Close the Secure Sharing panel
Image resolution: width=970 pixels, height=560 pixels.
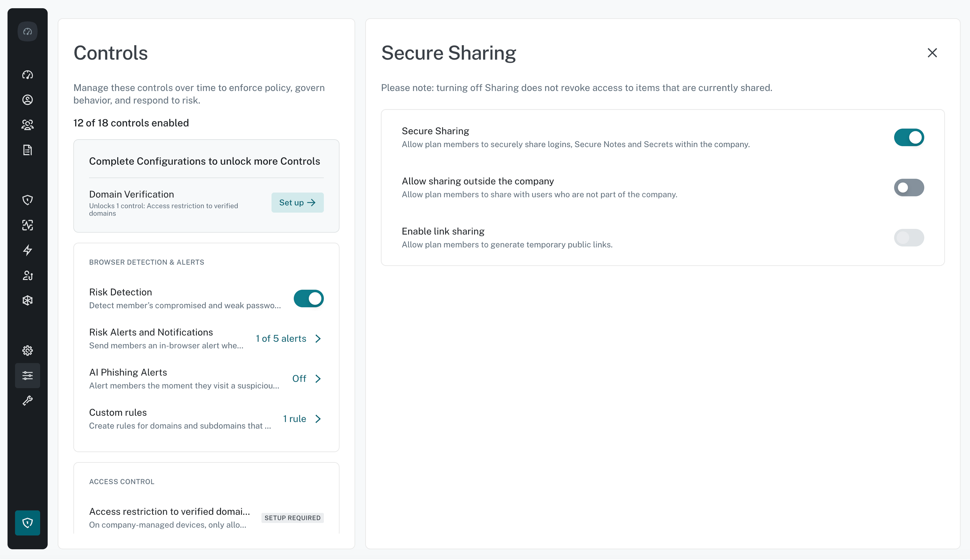(932, 53)
